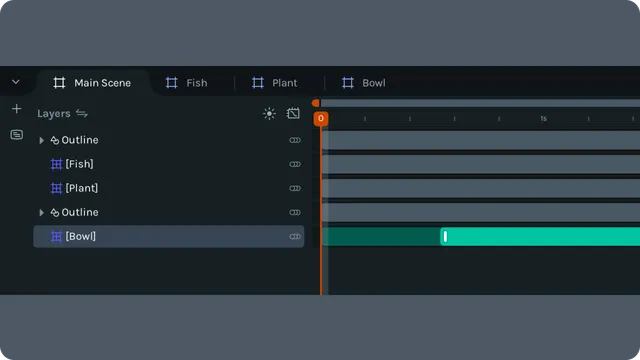The width and height of the screenshot is (640, 360).
Task: Toggle the link icon on [Fish] row
Action: click(x=295, y=164)
